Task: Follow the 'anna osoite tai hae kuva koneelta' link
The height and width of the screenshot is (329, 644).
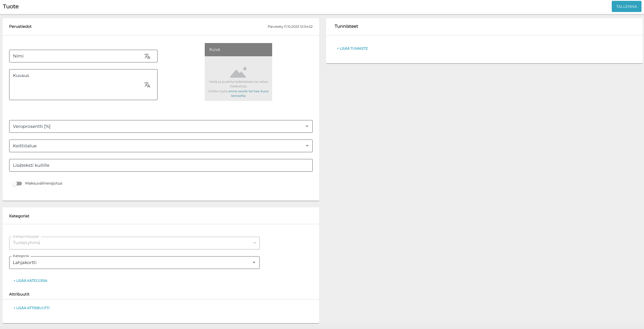Action: click(248, 91)
